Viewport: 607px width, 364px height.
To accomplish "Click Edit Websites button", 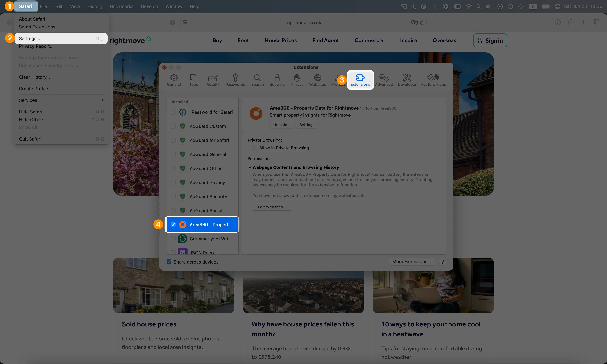I will tap(272, 207).
